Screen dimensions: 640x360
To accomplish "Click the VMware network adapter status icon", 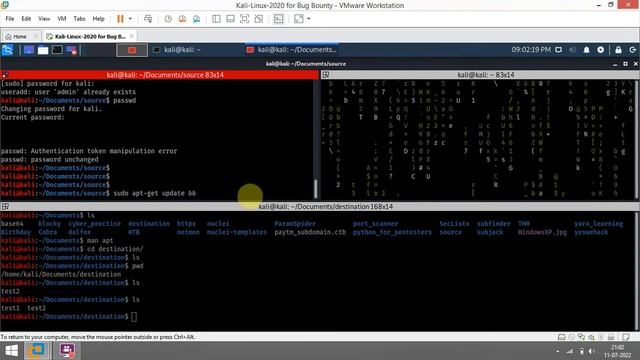I will (581, 337).
